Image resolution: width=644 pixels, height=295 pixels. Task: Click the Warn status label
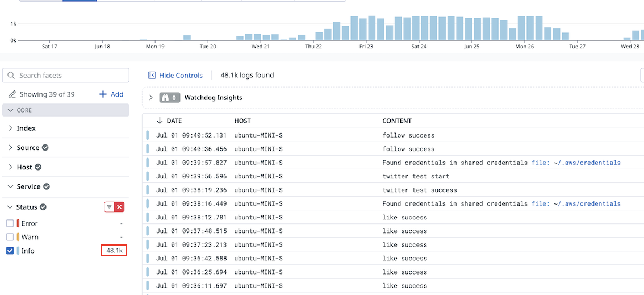[x=30, y=237]
